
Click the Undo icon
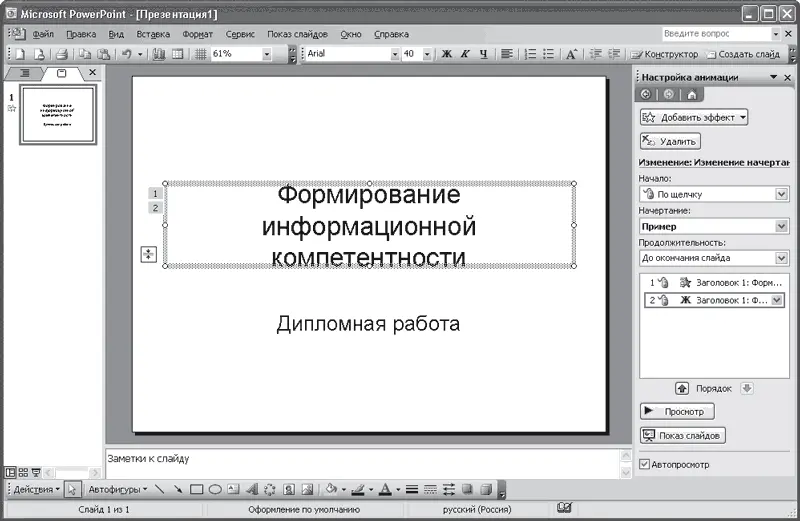tap(125, 54)
